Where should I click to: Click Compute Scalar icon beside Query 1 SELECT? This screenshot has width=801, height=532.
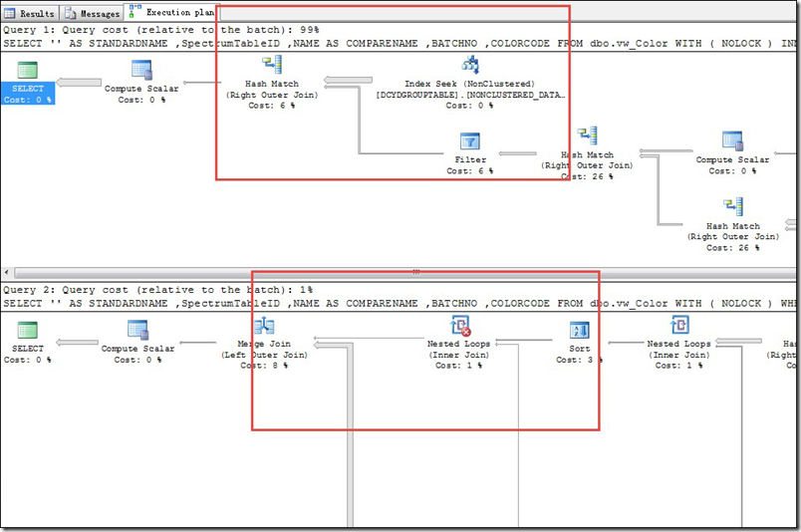click(141, 71)
